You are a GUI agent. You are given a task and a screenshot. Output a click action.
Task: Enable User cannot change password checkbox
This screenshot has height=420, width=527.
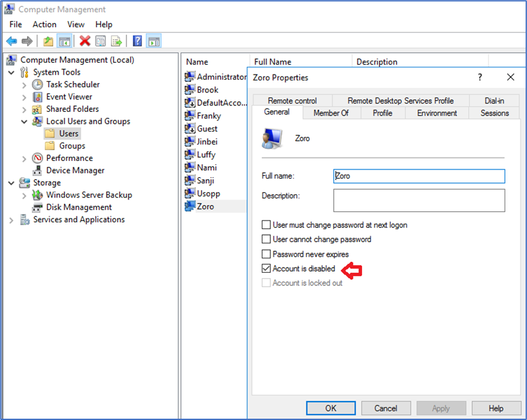266,239
